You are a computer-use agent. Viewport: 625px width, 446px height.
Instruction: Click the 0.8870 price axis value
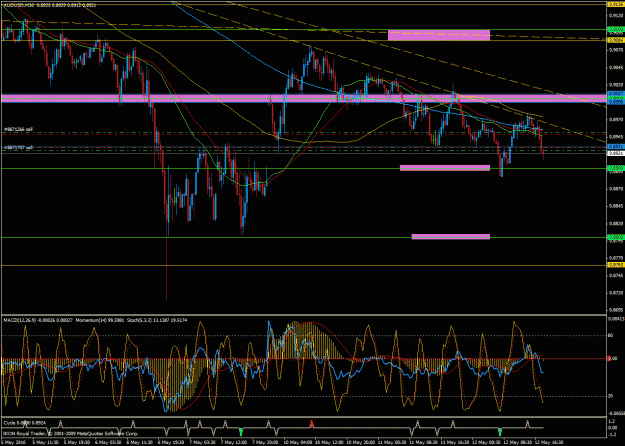click(616, 189)
